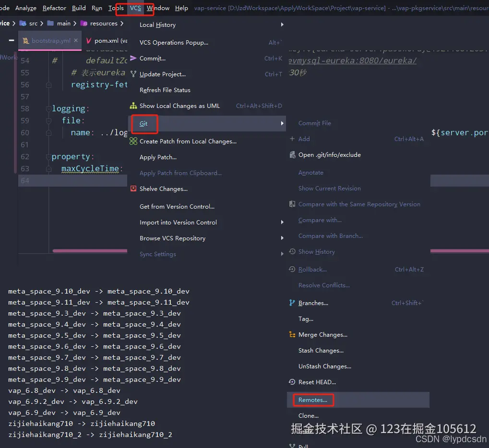Click the Rollback icon
The image size is (489, 448).
292,269
